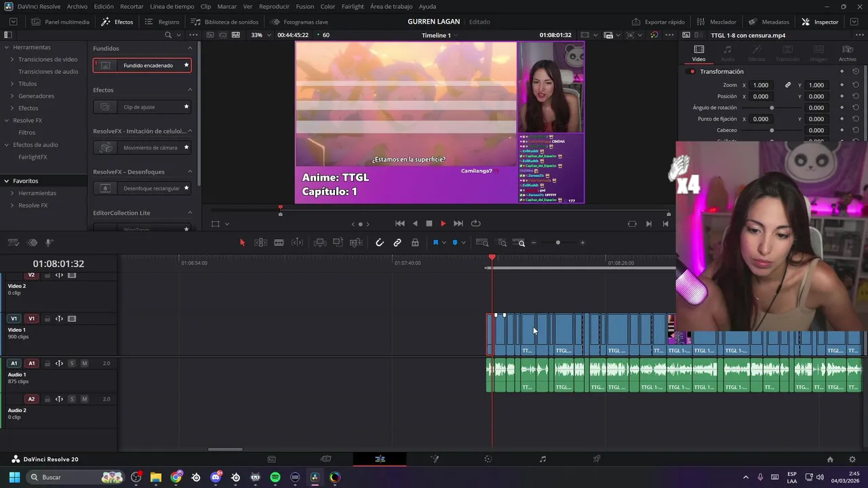Lock the Video 1 track
This screenshot has height=488, width=868.
point(47,319)
